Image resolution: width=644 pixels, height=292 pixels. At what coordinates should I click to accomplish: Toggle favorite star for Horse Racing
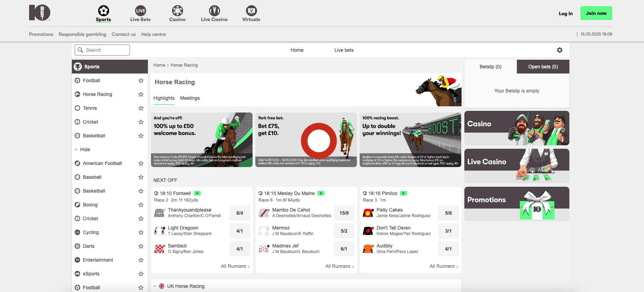(x=141, y=94)
